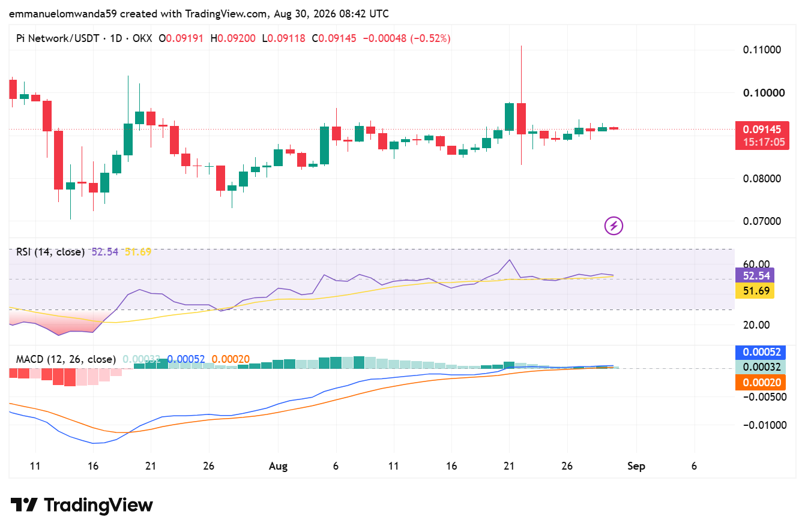Click the "0.07000" price axis label
The height and width of the screenshot is (532, 805).
click(762, 221)
